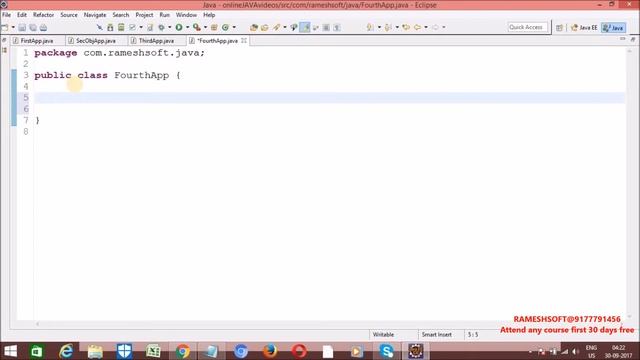Open Google Chrome from the taskbar
The width and height of the screenshot is (640, 360).
182,351
